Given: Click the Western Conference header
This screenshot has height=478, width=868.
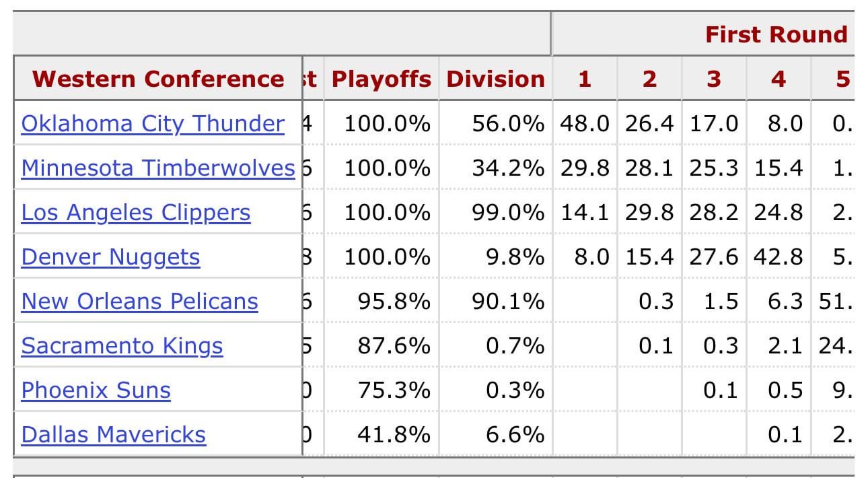Looking at the screenshot, I should (158, 79).
